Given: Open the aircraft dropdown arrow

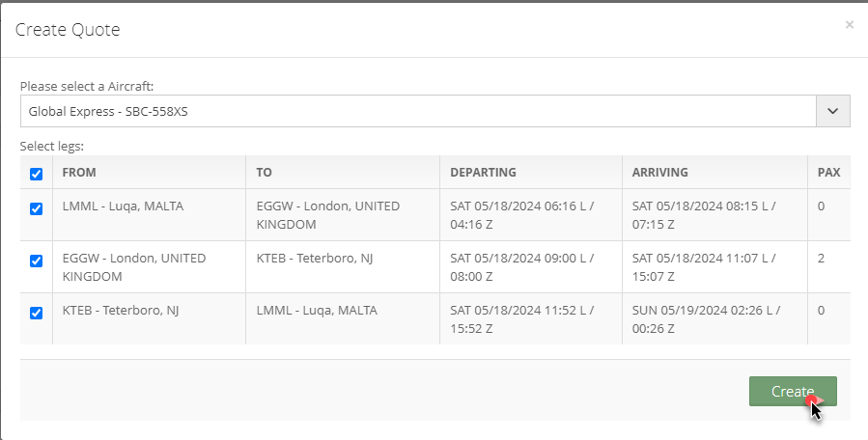Looking at the screenshot, I should (x=832, y=111).
